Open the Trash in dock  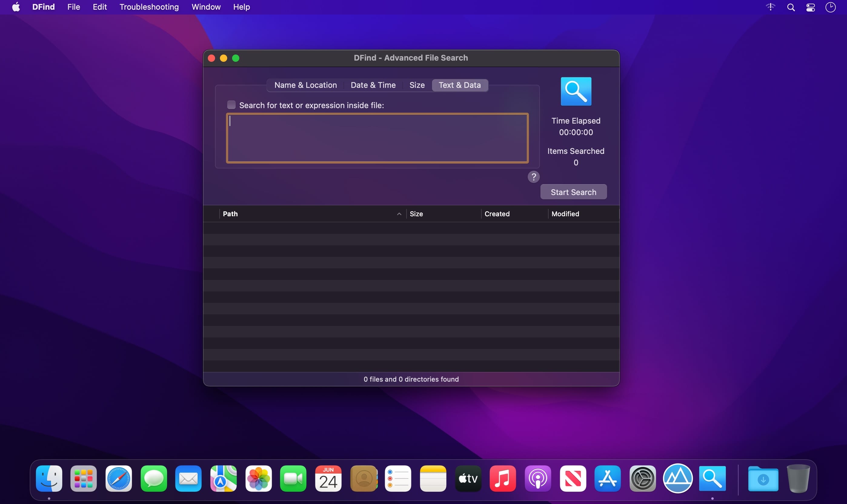(x=798, y=479)
